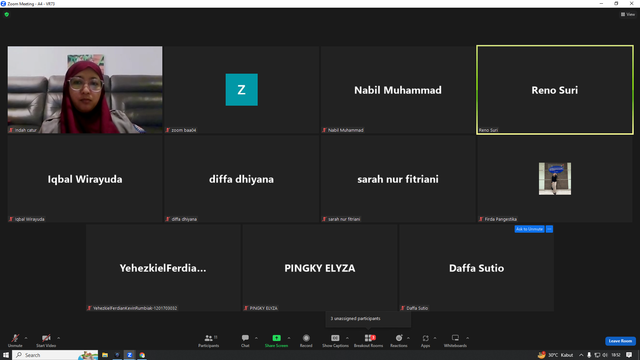640x360 pixels.
Task: Click the '3 unassigned participants' tooltip
Action: point(368,319)
